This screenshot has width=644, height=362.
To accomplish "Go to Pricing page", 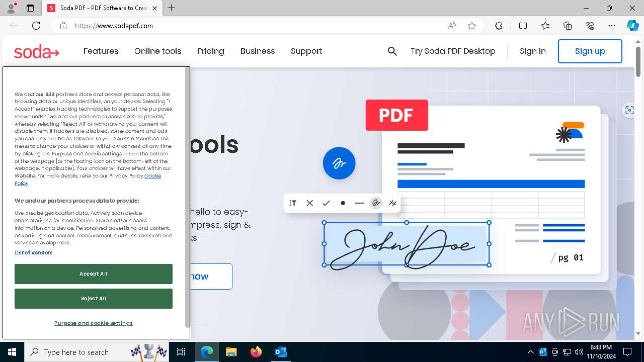I will tap(211, 51).
